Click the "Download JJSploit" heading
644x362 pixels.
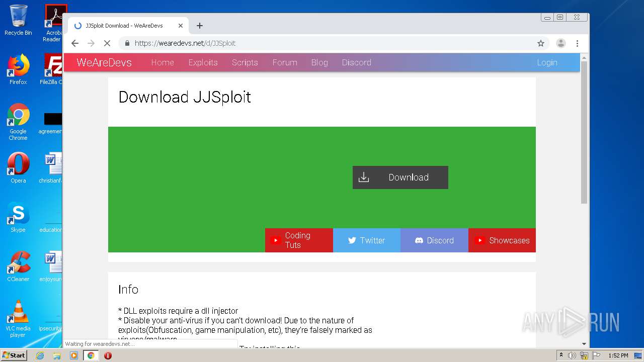(185, 97)
